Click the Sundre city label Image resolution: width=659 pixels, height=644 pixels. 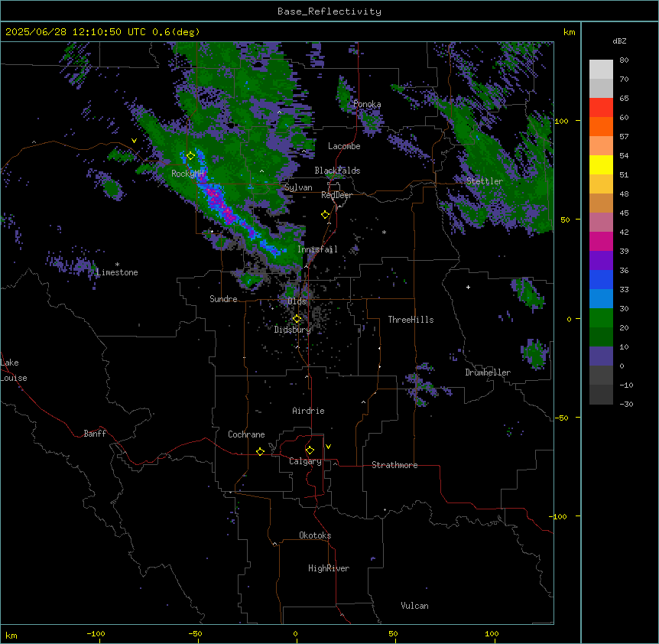223,299
